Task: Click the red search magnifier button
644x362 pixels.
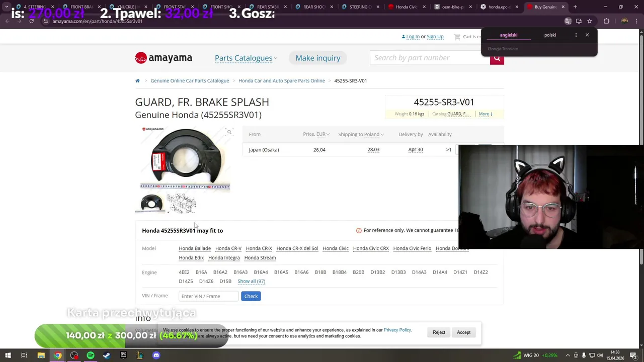Action: [x=497, y=58]
